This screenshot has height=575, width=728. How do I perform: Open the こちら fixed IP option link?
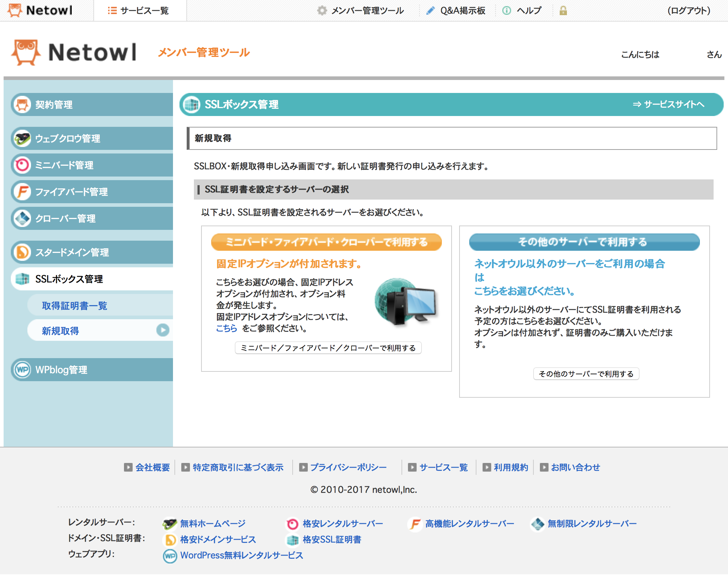pyautogui.click(x=226, y=328)
